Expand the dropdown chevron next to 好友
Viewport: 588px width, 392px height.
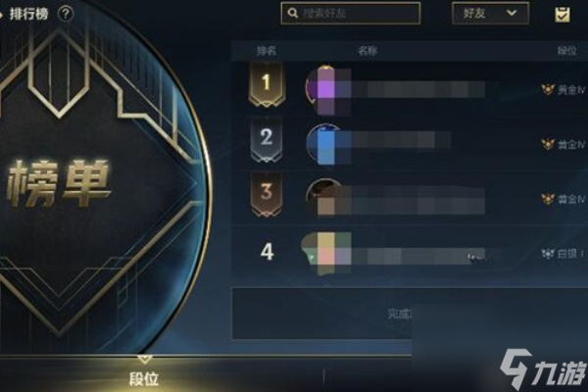click(x=512, y=13)
